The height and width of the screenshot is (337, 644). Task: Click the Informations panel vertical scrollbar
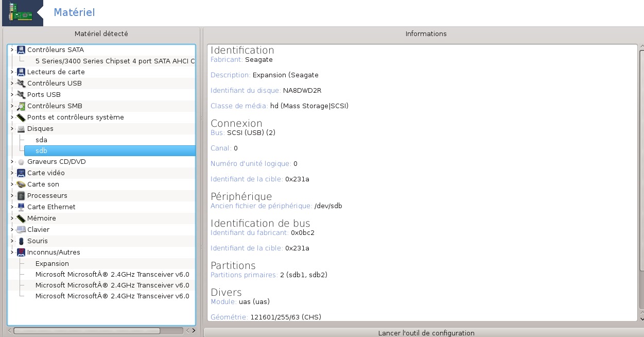(641, 180)
